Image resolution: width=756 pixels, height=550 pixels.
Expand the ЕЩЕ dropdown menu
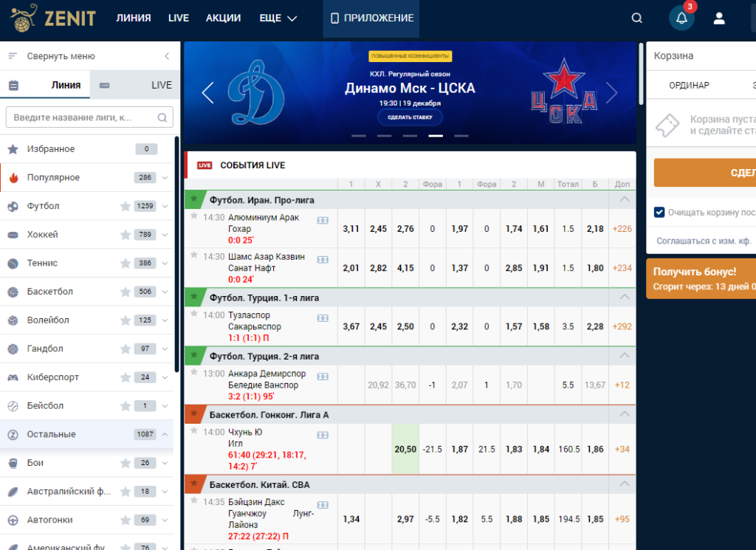point(278,18)
